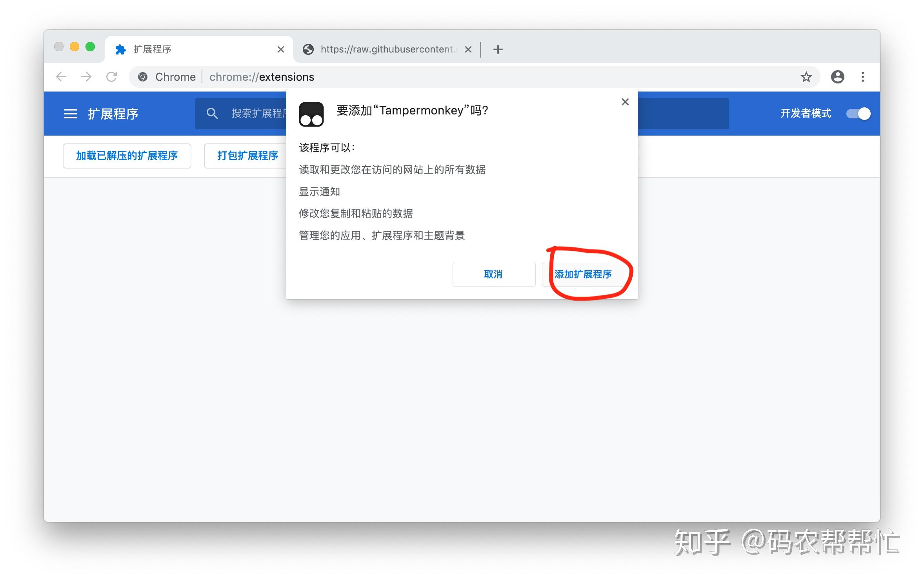This screenshot has width=924, height=580.
Task: Click the dialog title 要添加“Tampermonkey”吗?
Action: [x=412, y=111]
